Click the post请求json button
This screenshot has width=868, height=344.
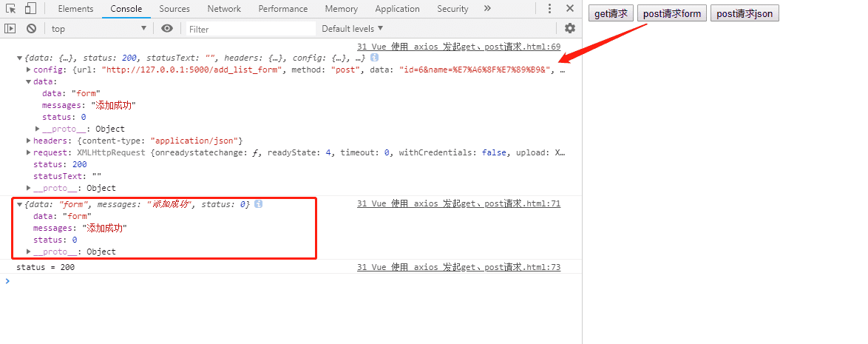[x=745, y=14]
